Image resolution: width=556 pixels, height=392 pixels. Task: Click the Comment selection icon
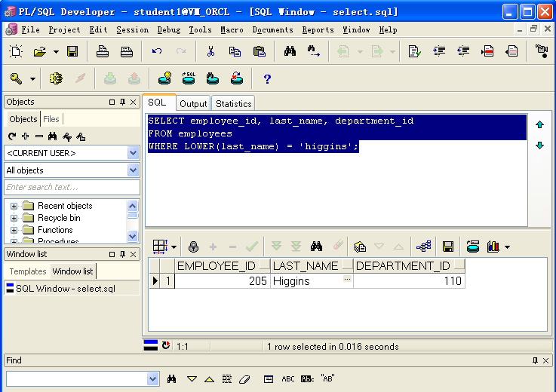[487, 51]
